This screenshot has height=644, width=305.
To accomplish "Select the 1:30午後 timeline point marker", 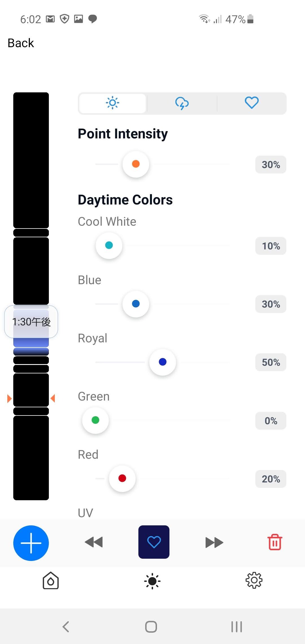I will click(31, 322).
